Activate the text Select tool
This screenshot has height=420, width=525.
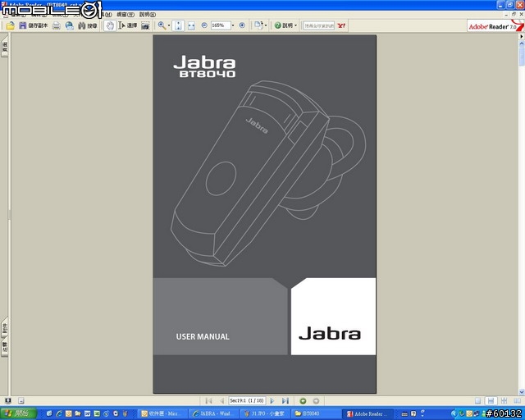point(128,25)
